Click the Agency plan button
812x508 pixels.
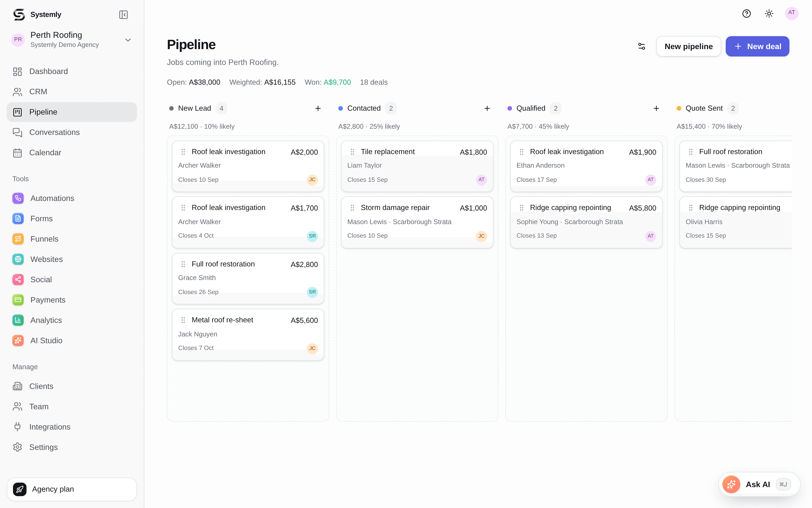[72, 489]
